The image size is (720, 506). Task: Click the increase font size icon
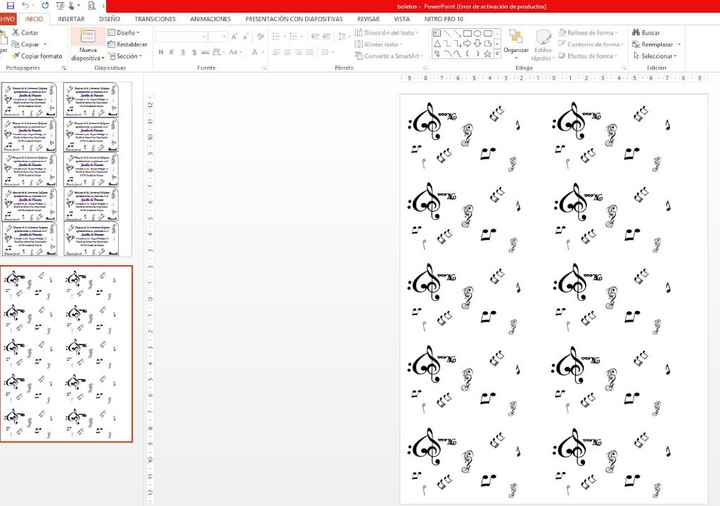pos(235,36)
